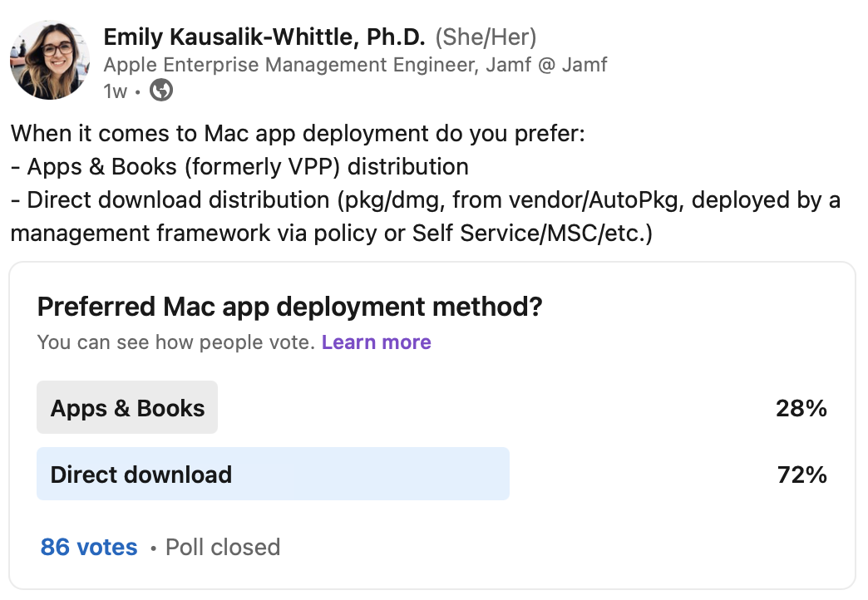Click the 'Apps & Books (formerly VPP) distribution' line
868x600 pixels.
(x=239, y=166)
